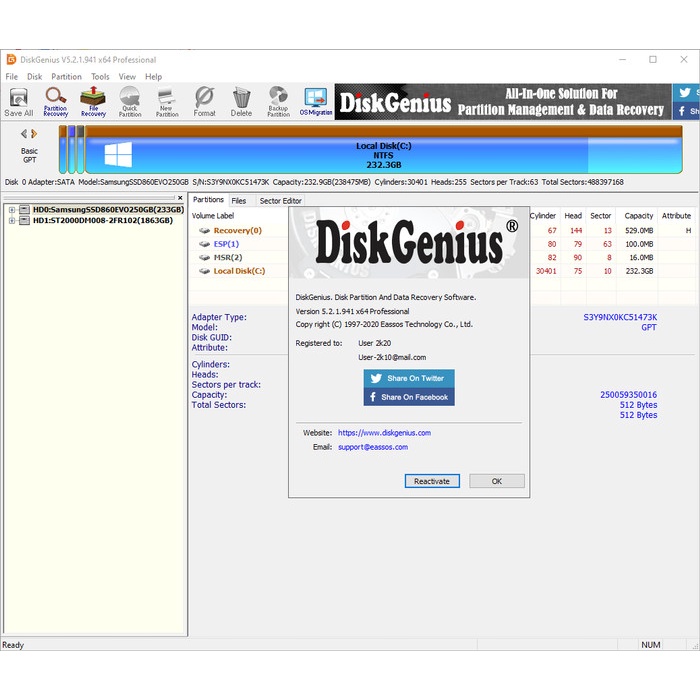Open the Partition Recovery tool
This screenshot has width=700, height=700.
pyautogui.click(x=56, y=102)
